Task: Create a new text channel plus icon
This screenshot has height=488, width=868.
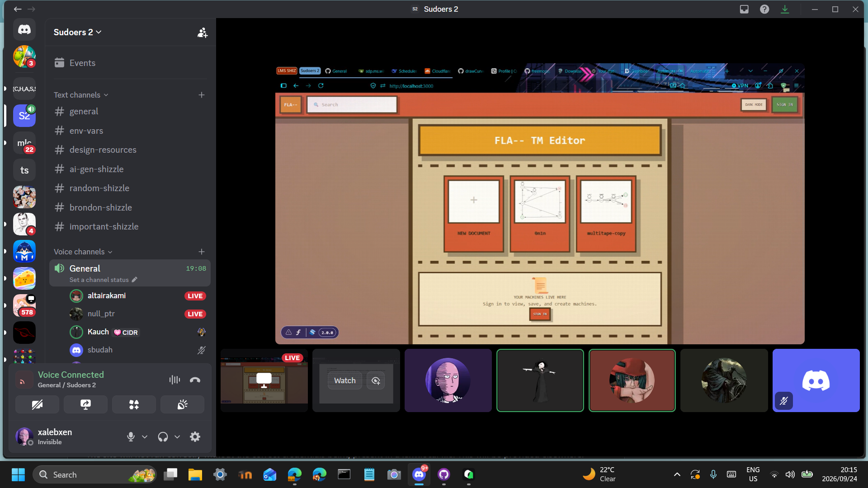Action: pyautogui.click(x=202, y=95)
